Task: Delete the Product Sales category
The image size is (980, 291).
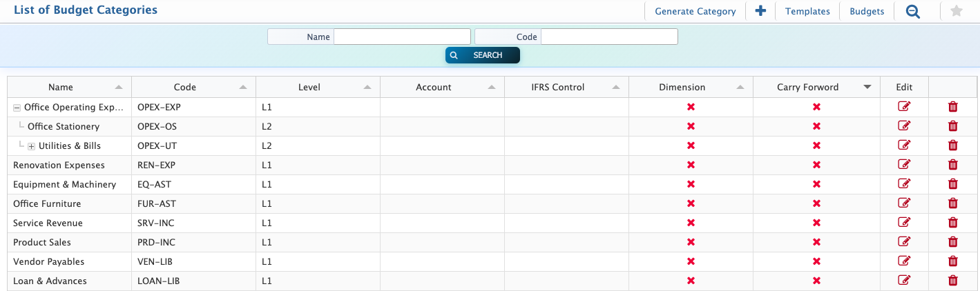Action: click(x=953, y=242)
